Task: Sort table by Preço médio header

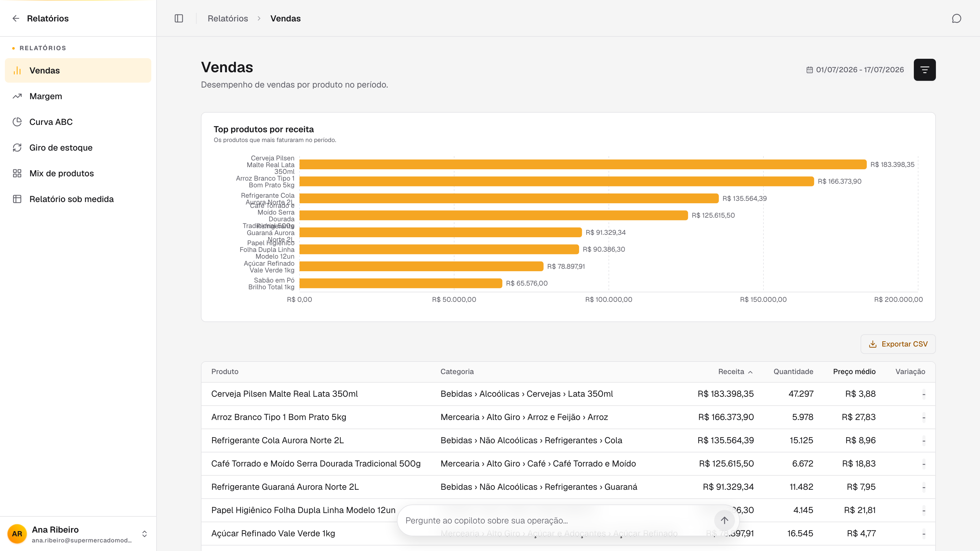Action: pos(854,372)
